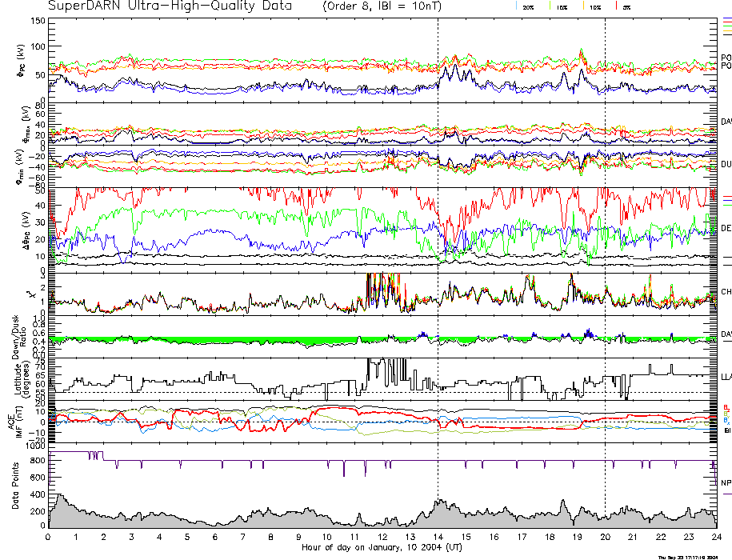Click the 150 tick on top panel axis
Image resolution: width=732 pixels, height=560 pixels.
pos(38,21)
